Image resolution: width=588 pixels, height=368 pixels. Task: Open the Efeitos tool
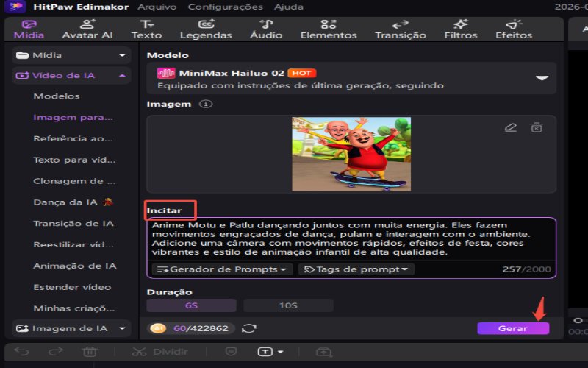(514, 29)
